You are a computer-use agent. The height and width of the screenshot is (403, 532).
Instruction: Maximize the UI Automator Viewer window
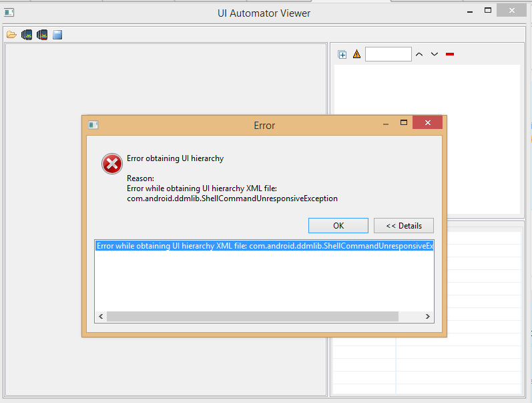(x=488, y=11)
